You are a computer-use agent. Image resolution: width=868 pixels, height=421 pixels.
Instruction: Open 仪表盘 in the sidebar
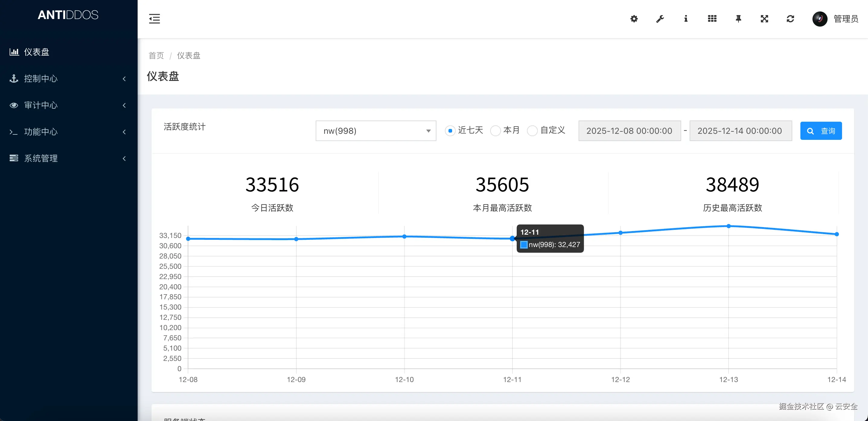(37, 52)
